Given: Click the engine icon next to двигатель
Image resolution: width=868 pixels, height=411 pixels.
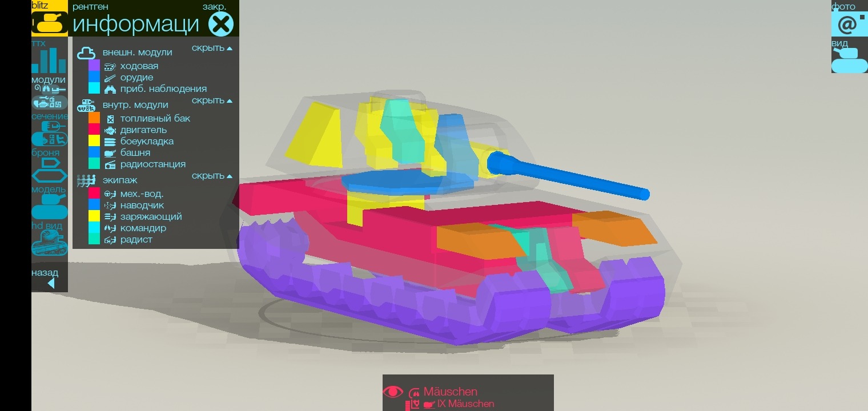Looking at the screenshot, I should tap(110, 130).
